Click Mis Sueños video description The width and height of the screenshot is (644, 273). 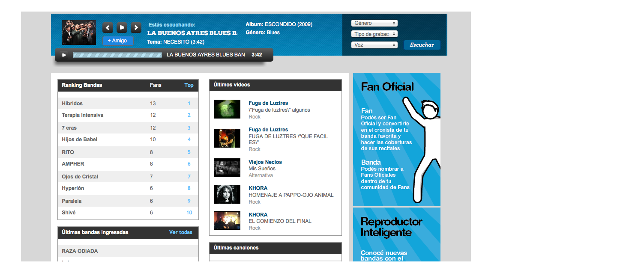click(262, 169)
